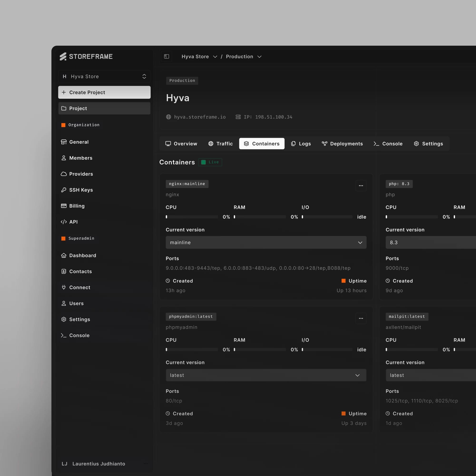Select Project in the sidebar
The height and width of the screenshot is (476, 476).
click(x=104, y=108)
